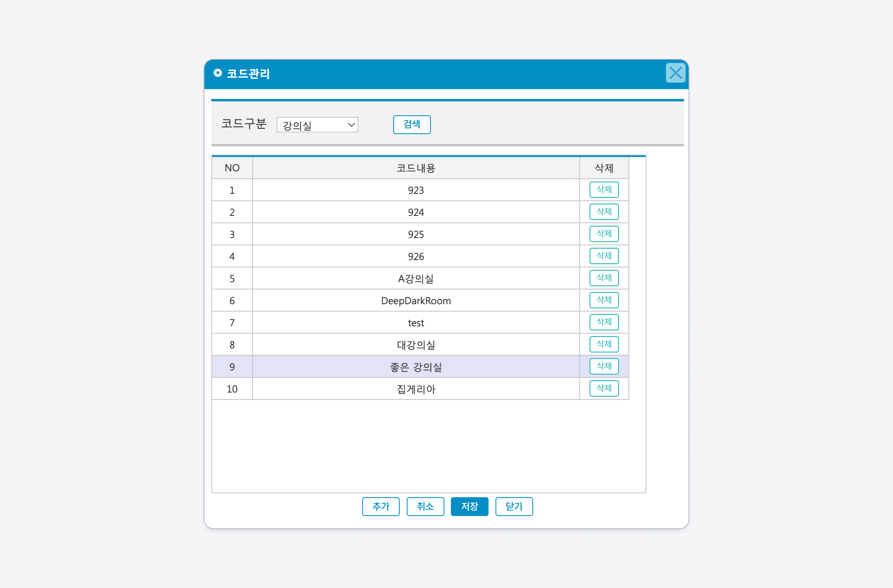This screenshot has width=893, height=588.
Task: Click the 검색 search button
Action: point(411,125)
